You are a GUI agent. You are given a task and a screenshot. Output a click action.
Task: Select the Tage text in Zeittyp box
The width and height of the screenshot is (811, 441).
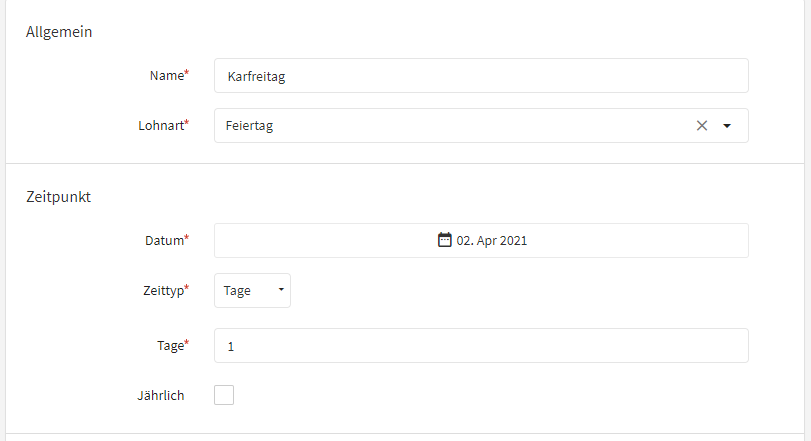tap(237, 291)
